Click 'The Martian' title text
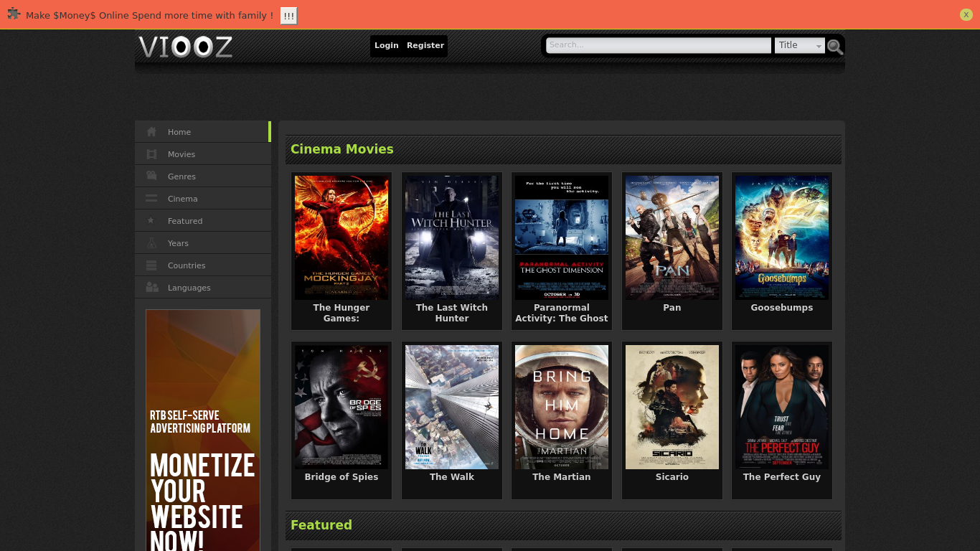 [562, 476]
